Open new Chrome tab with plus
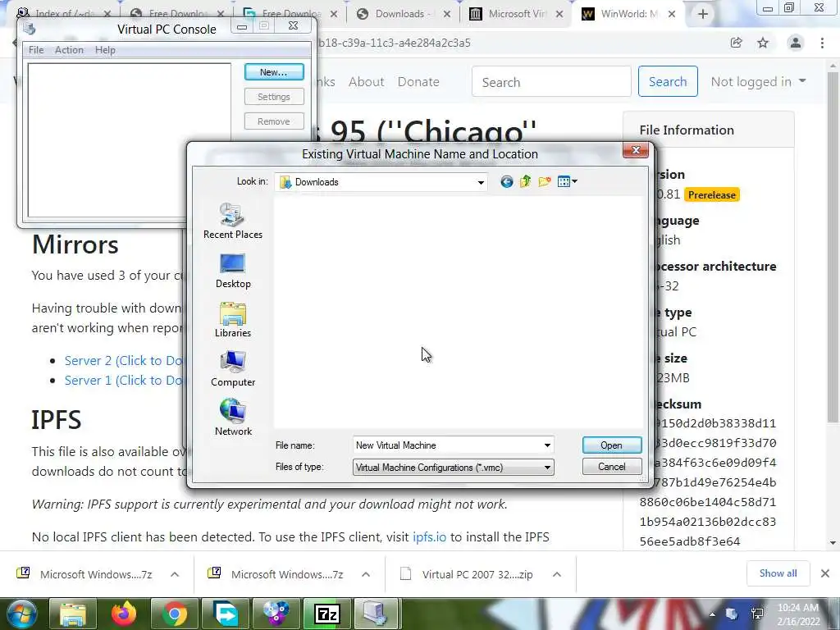Image resolution: width=840 pixels, height=630 pixels. tap(703, 15)
